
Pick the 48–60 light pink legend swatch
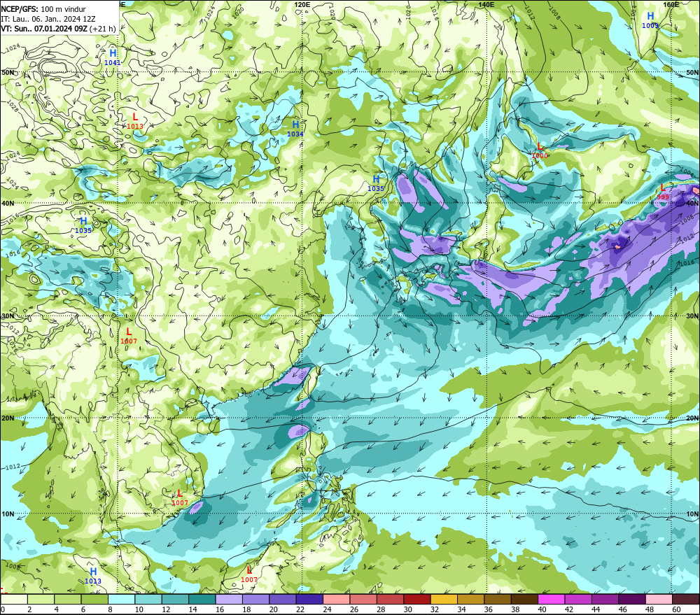[659, 599]
